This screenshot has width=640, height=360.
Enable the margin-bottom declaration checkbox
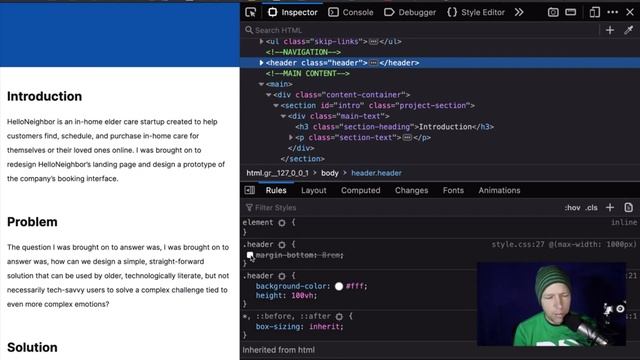[x=250, y=255]
